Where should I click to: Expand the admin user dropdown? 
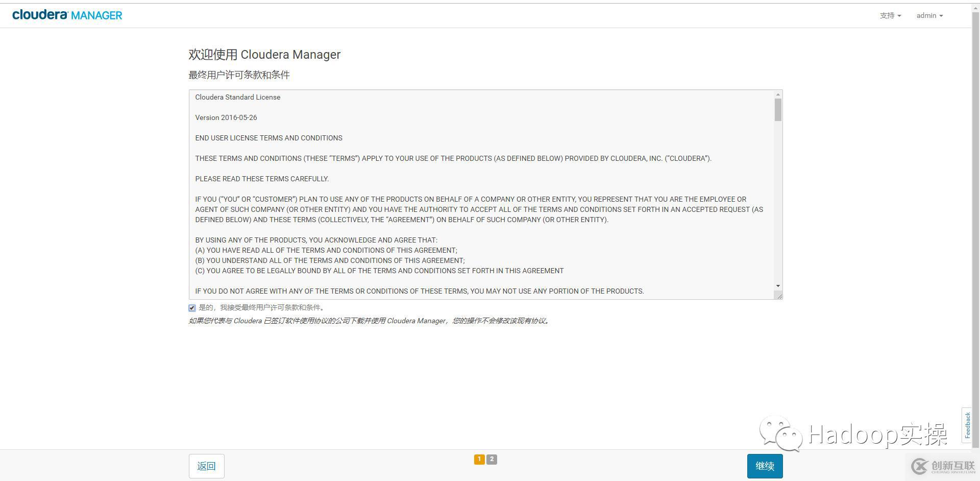coord(929,15)
